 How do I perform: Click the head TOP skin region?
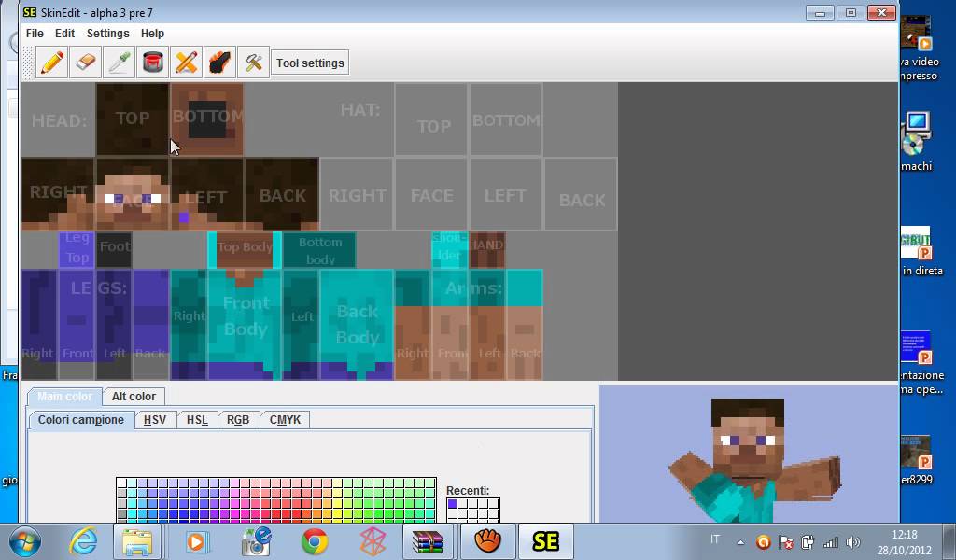(x=133, y=119)
